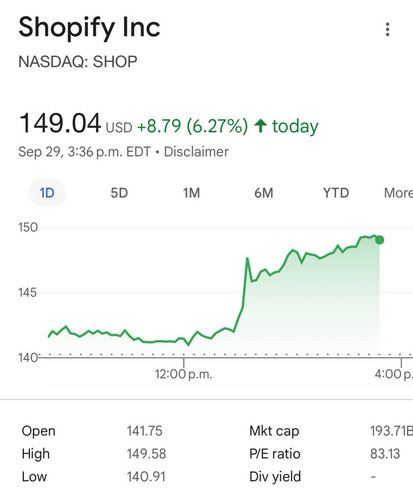The height and width of the screenshot is (500, 413).
Task: Click the Mkt cap label
Action: pyautogui.click(x=274, y=431)
